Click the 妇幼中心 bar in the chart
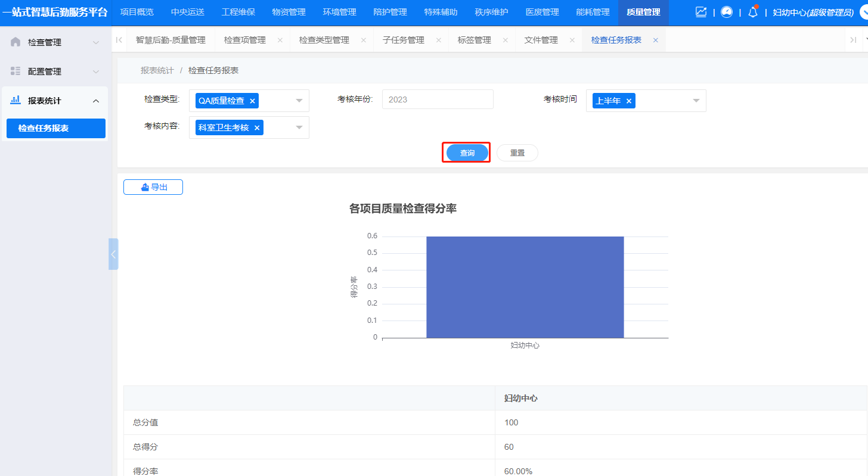Screen dimensions: 868x476 [525, 287]
